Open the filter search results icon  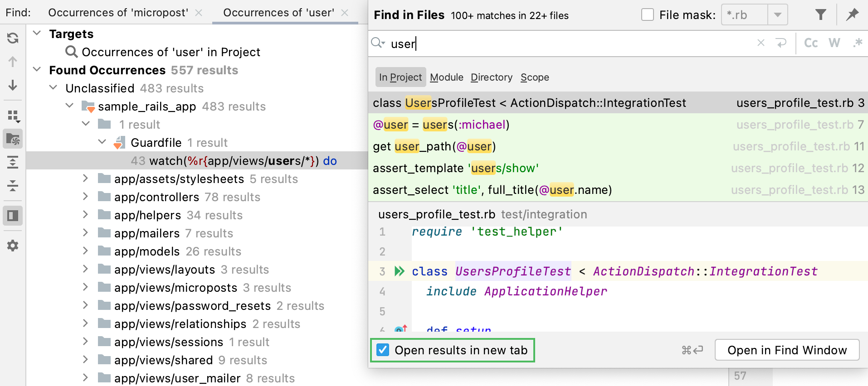[820, 15]
